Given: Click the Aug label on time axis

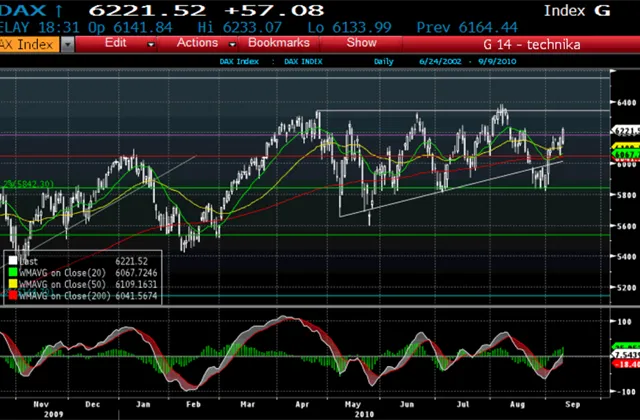Looking at the screenshot, I should pyautogui.click(x=518, y=404).
